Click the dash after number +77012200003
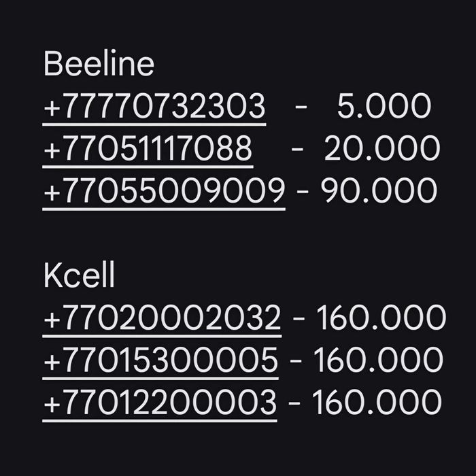Viewport: 476px width, 476px height. 294,403
